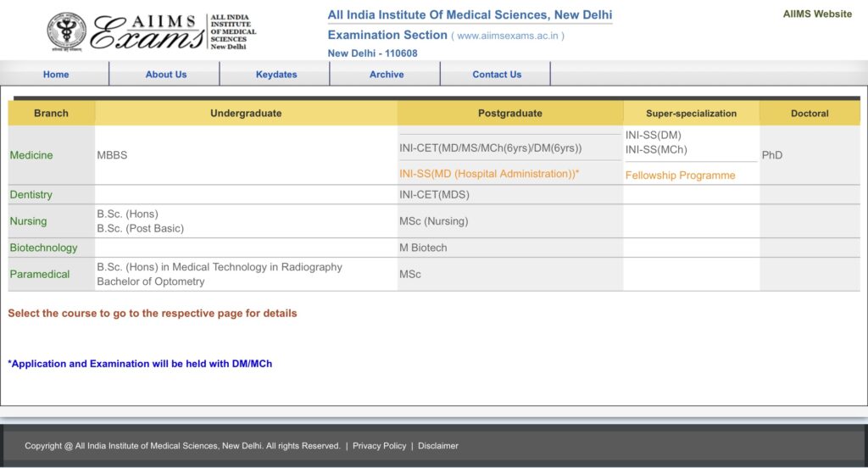The image size is (868, 468).
Task: Open the Paramedical MSc course
Action: tap(409, 274)
